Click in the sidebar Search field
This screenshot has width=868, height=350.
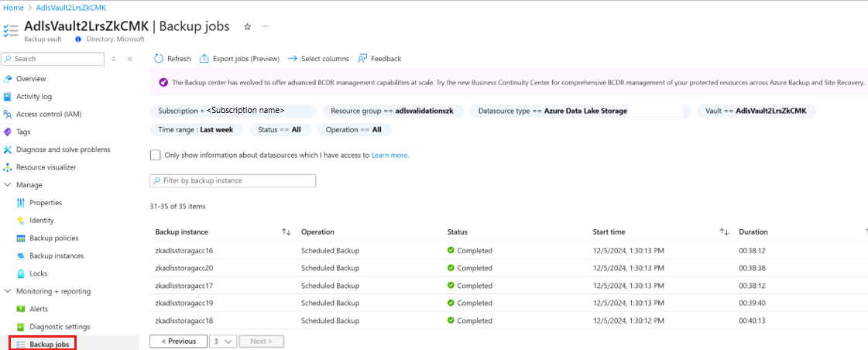point(53,59)
